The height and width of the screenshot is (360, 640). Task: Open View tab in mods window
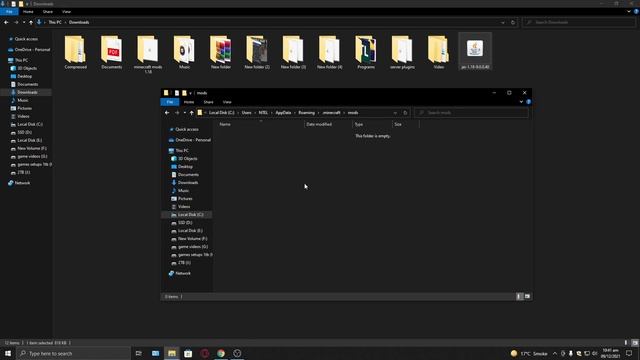click(227, 102)
